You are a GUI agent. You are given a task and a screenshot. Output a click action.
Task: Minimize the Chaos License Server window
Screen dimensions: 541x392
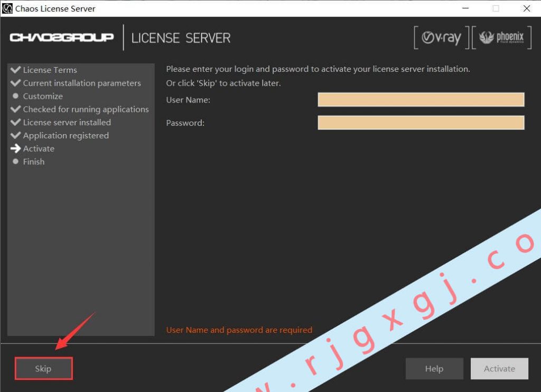(x=465, y=8)
